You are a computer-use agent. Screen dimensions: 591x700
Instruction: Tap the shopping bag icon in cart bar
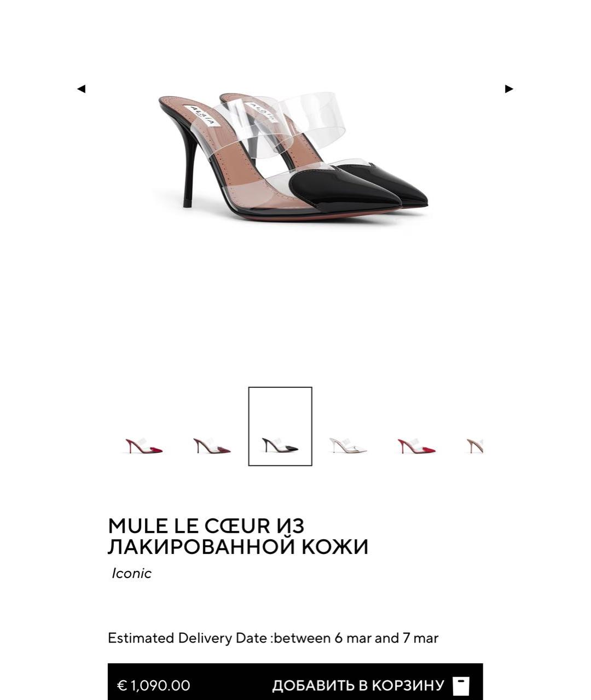pyautogui.click(x=461, y=685)
